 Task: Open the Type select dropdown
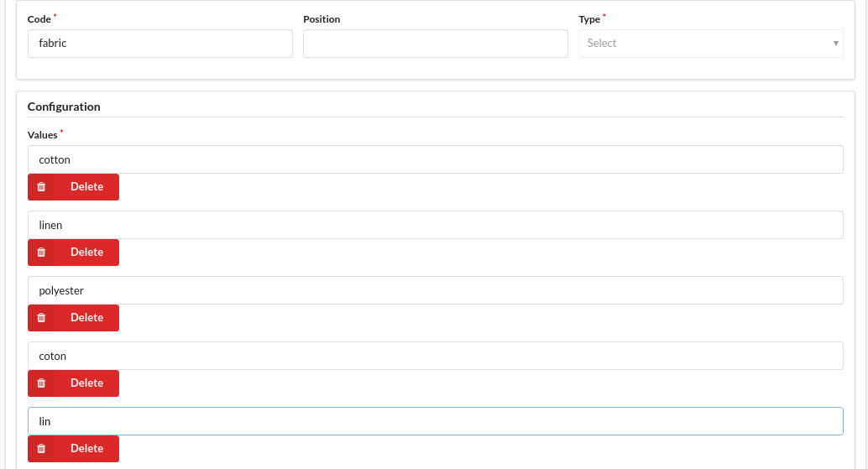[x=711, y=44]
